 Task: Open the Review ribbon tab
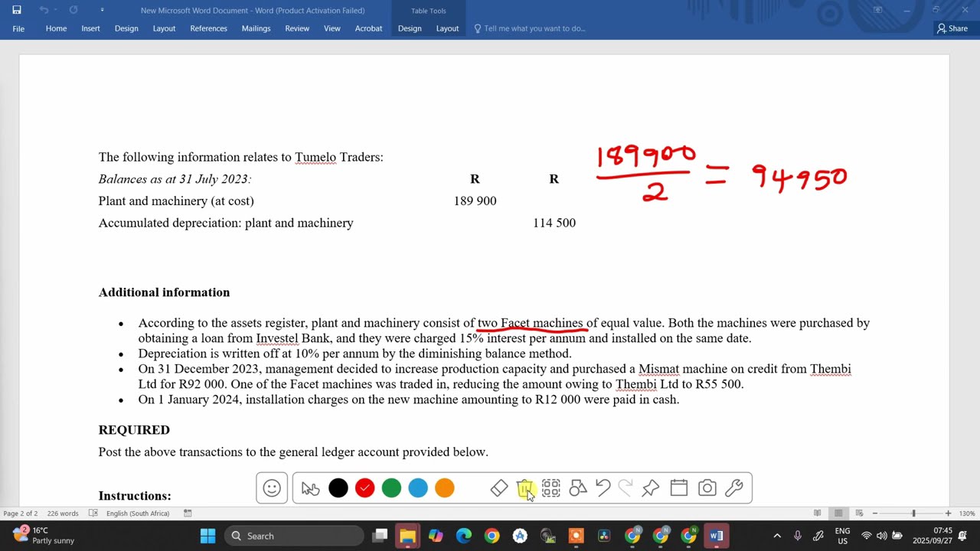(x=297, y=28)
